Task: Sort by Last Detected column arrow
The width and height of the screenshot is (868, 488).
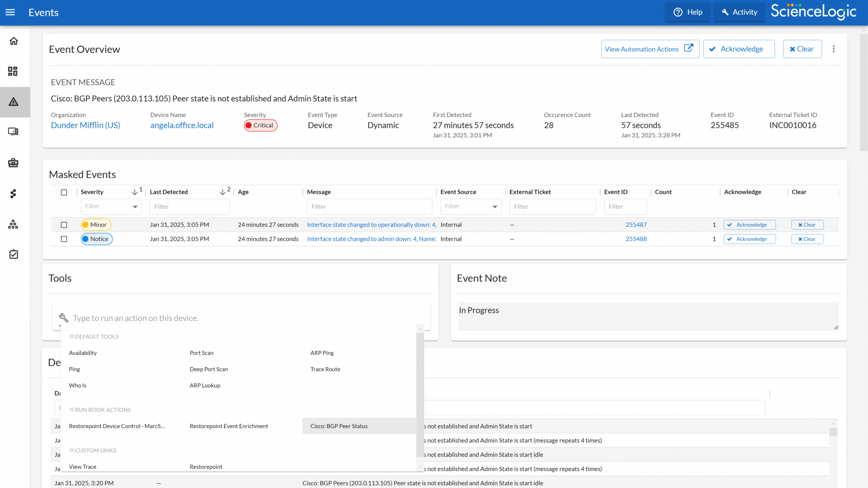Action: click(x=222, y=192)
